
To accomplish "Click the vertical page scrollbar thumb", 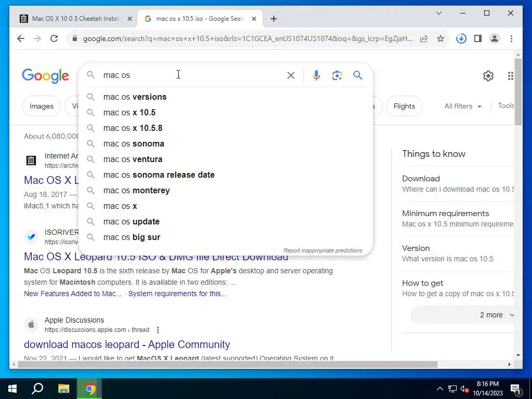I will [518, 91].
